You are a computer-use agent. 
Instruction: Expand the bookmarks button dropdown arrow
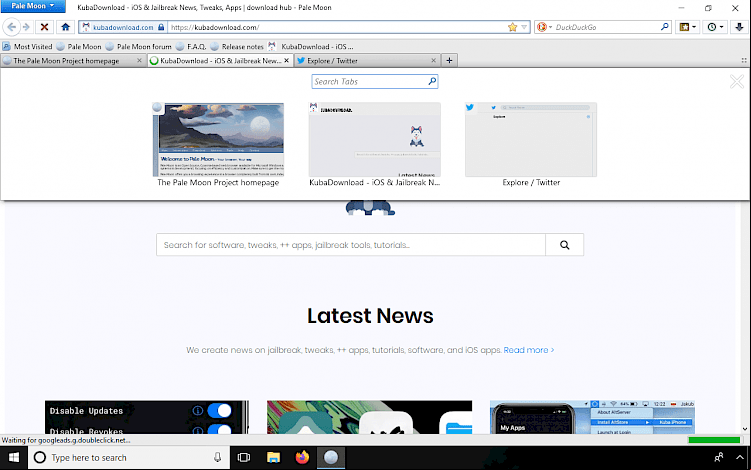694,27
